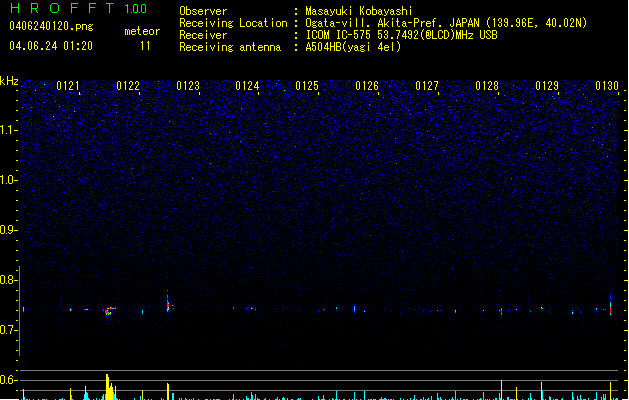Click the strong meteor echo after 0122
The image size is (629, 400).
[168, 302]
